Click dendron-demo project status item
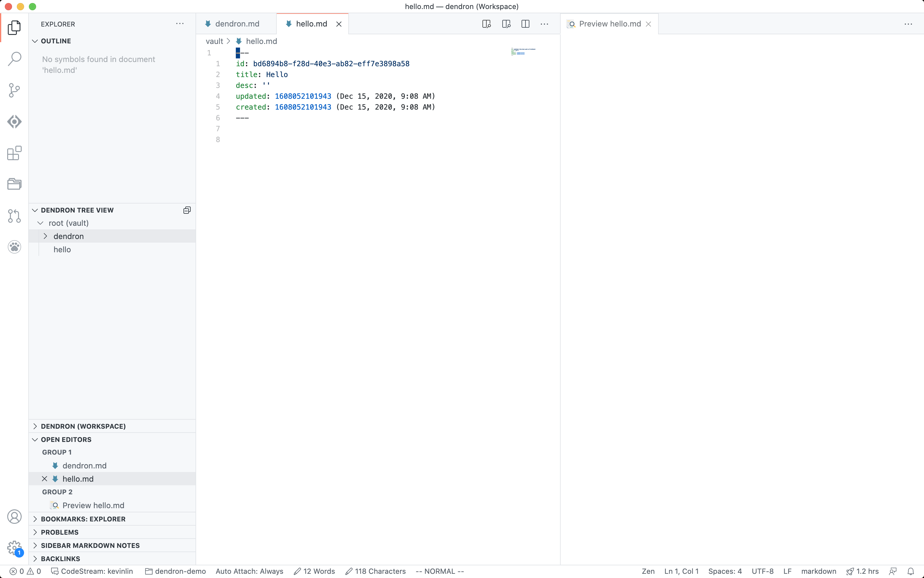The image size is (924, 578). click(x=175, y=571)
